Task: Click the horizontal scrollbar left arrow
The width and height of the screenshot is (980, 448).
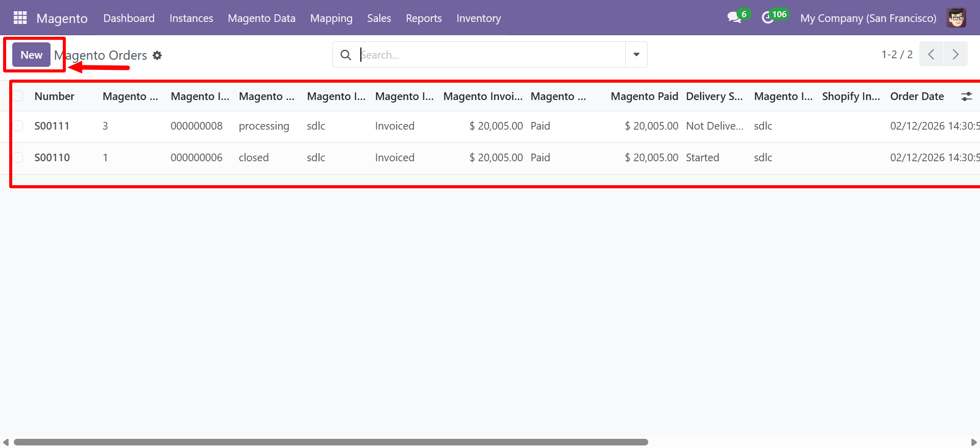Action: coord(6,442)
